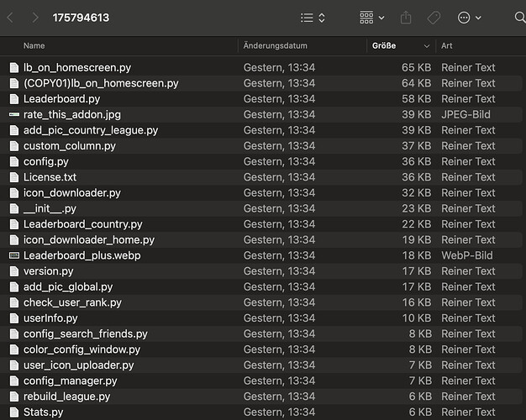Click the Tags toolbar icon
The width and height of the screenshot is (526, 420).
434,18
